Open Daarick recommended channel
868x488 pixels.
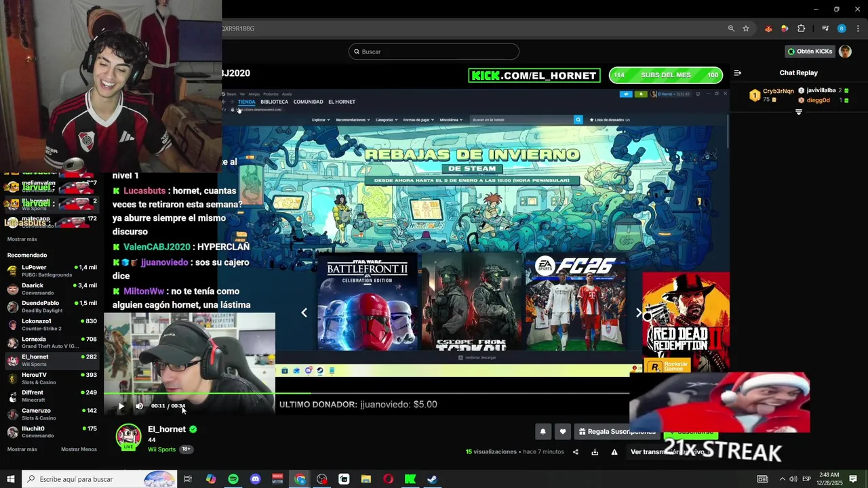[52, 289]
